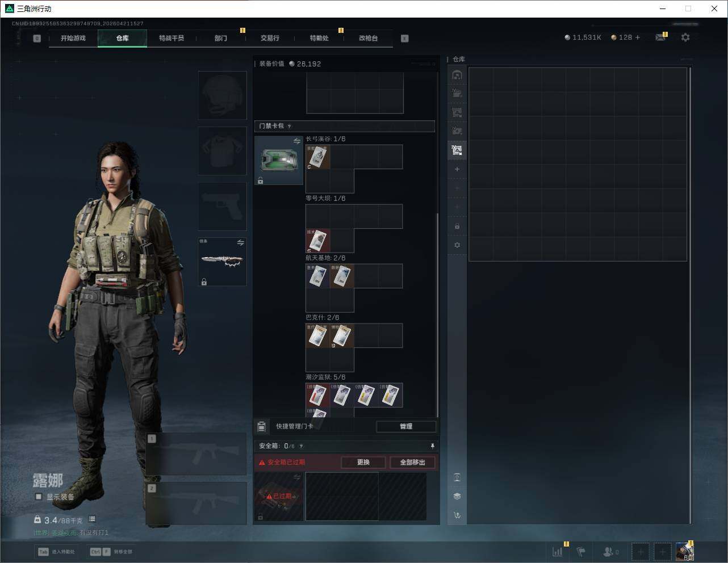Click the first warehouse page icon in sidebar

(457, 75)
